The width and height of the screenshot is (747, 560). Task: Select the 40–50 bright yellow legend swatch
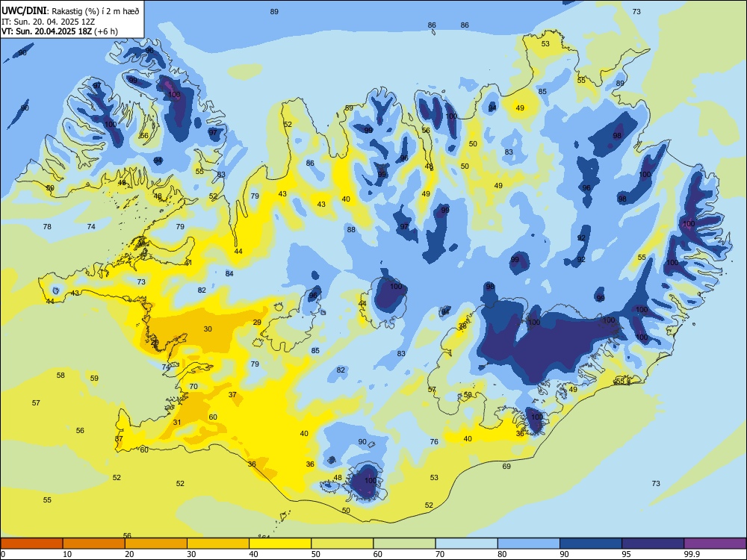[280, 544]
